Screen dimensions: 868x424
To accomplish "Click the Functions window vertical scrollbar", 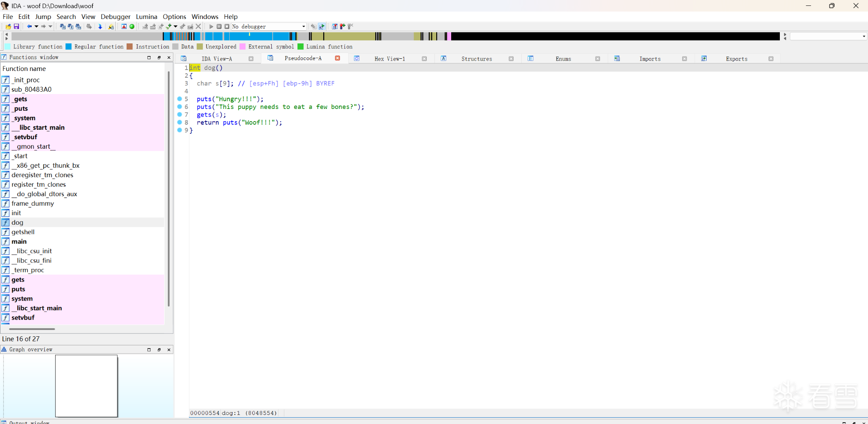I will point(169,189).
